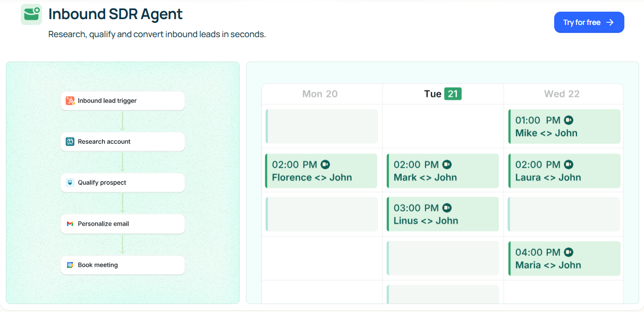Open the Mark <> John 02:00 PM event

point(443,171)
